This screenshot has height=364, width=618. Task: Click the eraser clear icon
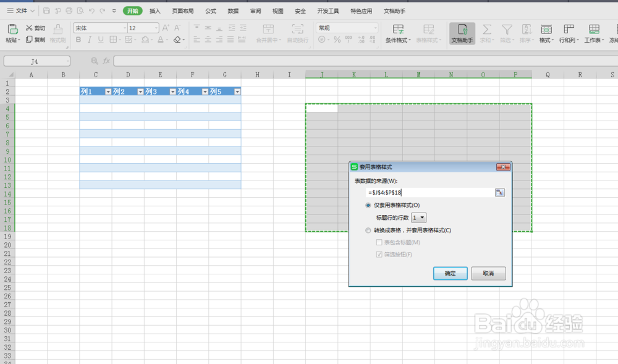pos(177,40)
